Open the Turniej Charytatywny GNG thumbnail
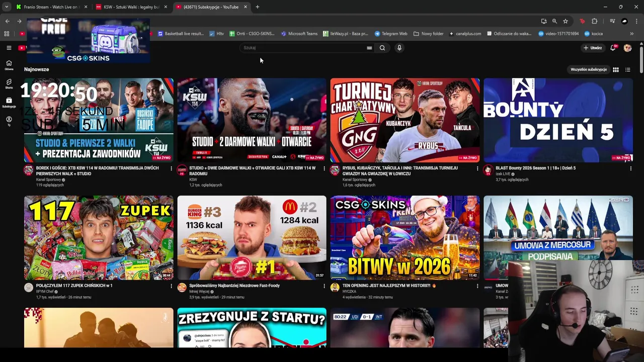This screenshot has width=644, height=362. pyautogui.click(x=405, y=120)
